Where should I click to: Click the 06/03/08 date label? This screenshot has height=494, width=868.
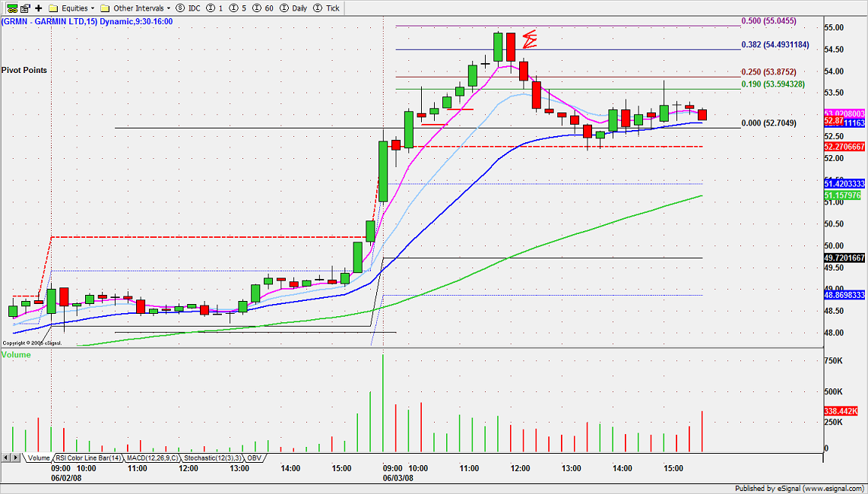[x=398, y=477]
